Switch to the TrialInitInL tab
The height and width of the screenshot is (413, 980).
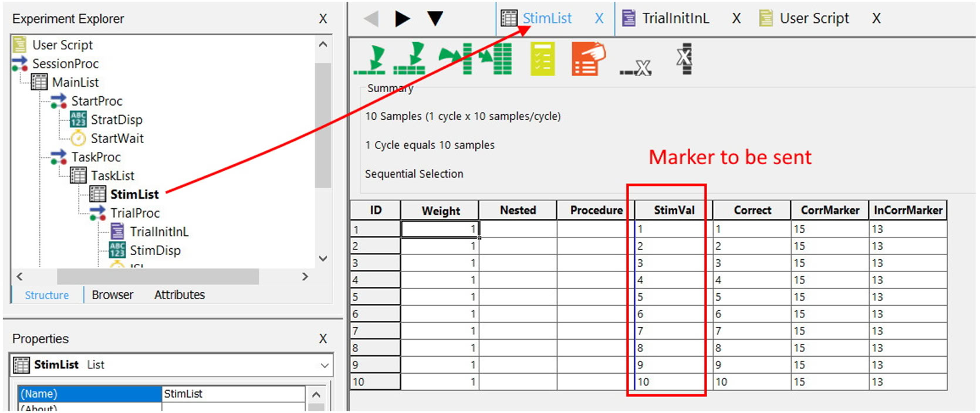click(x=675, y=19)
